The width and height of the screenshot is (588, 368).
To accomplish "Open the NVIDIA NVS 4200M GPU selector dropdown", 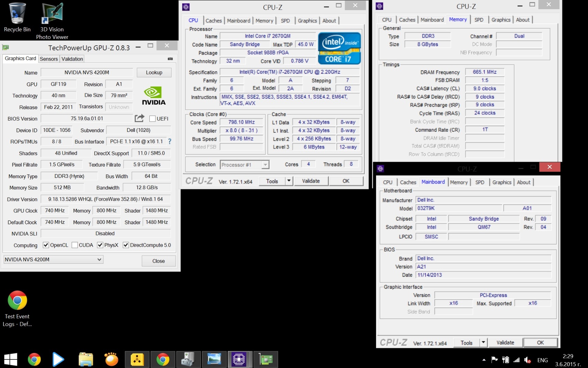I will click(x=53, y=259).
